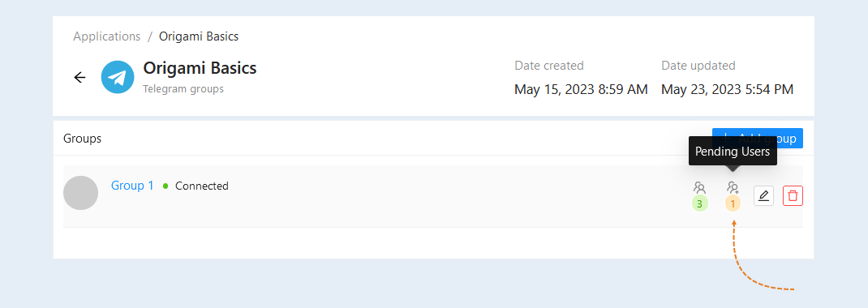The image size is (868, 308).
Task: Click the Connected status label
Action: pyautogui.click(x=201, y=186)
